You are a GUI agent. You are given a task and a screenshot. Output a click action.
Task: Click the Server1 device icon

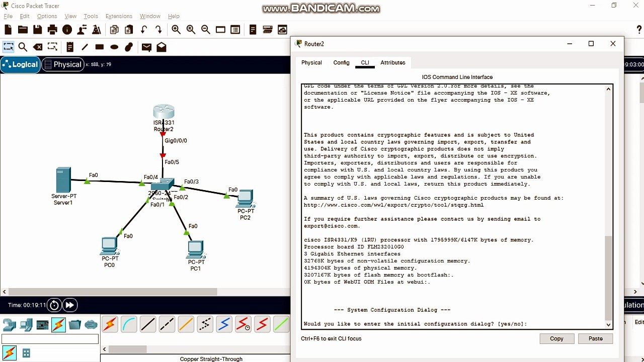pyautogui.click(x=63, y=180)
